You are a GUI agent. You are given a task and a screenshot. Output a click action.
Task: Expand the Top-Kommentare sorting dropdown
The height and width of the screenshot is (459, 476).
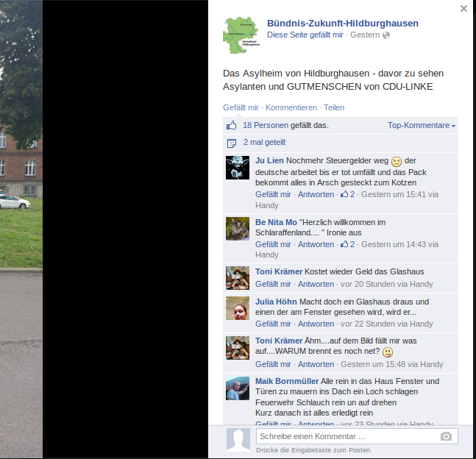pyautogui.click(x=422, y=125)
